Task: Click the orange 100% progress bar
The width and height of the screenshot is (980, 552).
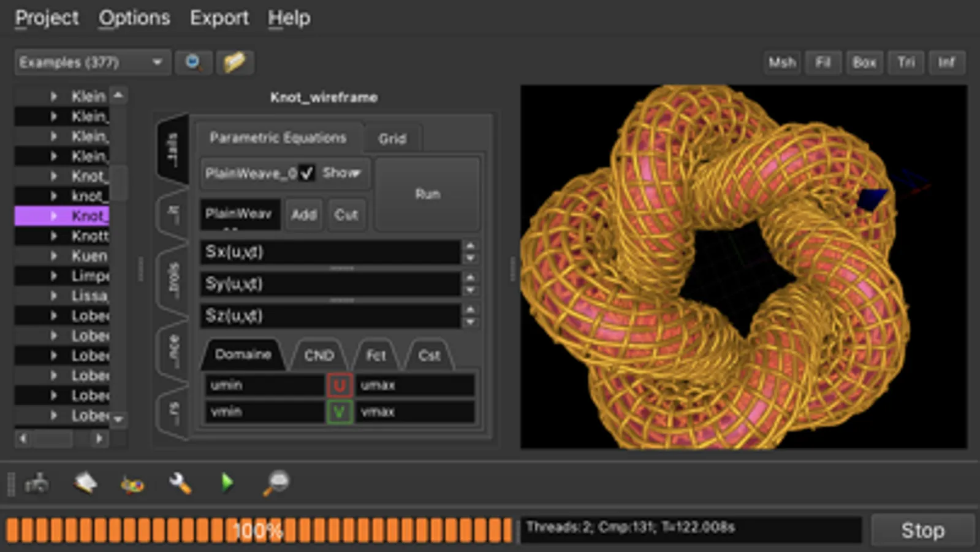Action: coord(259,530)
